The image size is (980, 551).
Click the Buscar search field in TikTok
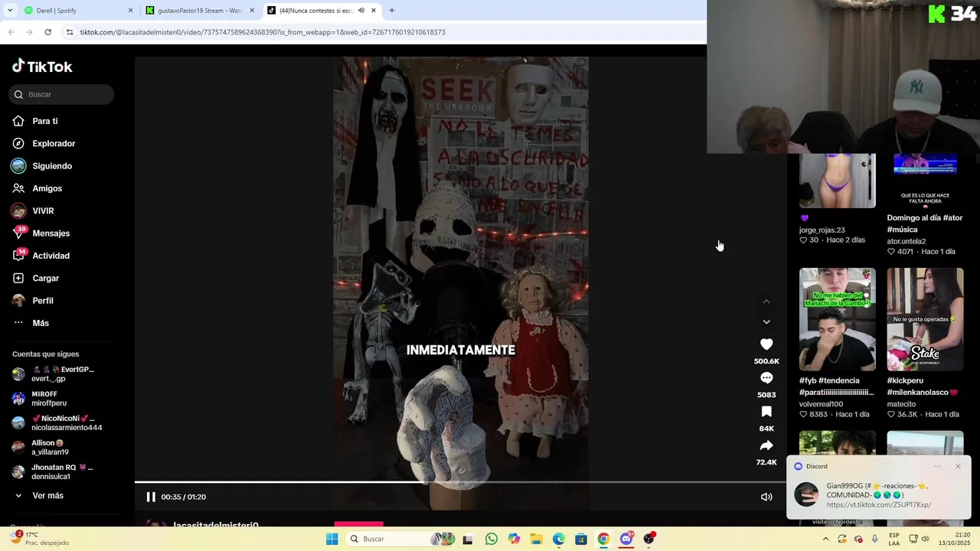[61, 94]
